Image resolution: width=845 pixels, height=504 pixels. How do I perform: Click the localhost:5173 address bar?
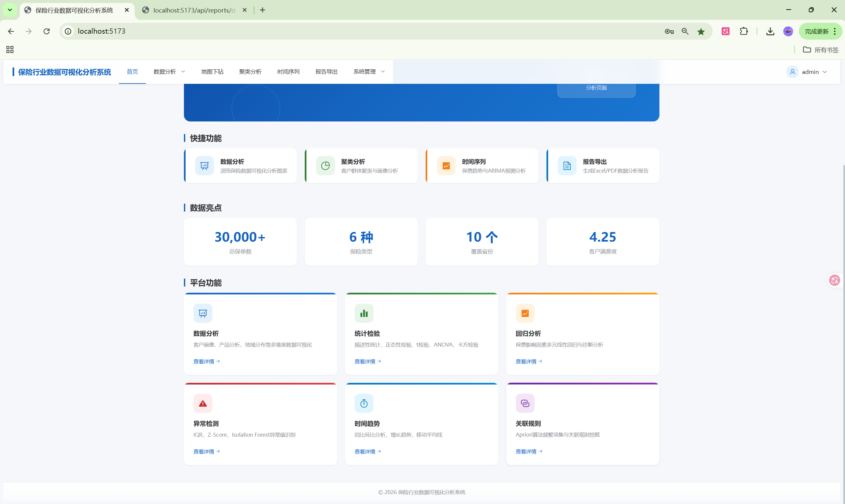tap(340, 31)
